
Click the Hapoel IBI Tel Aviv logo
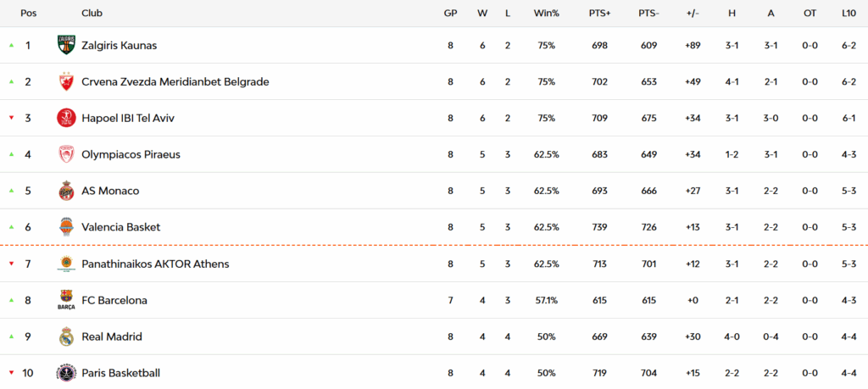[66, 119]
